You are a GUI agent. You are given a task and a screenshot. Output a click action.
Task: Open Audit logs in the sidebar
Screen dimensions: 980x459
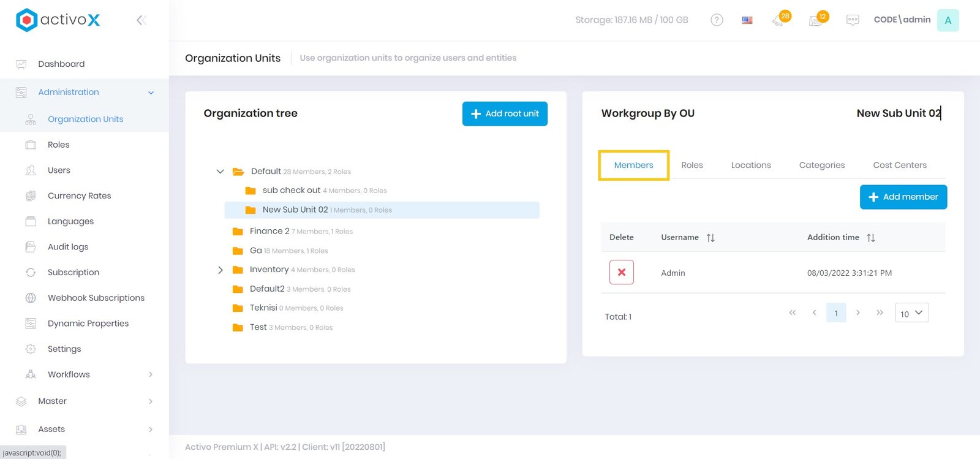68,247
